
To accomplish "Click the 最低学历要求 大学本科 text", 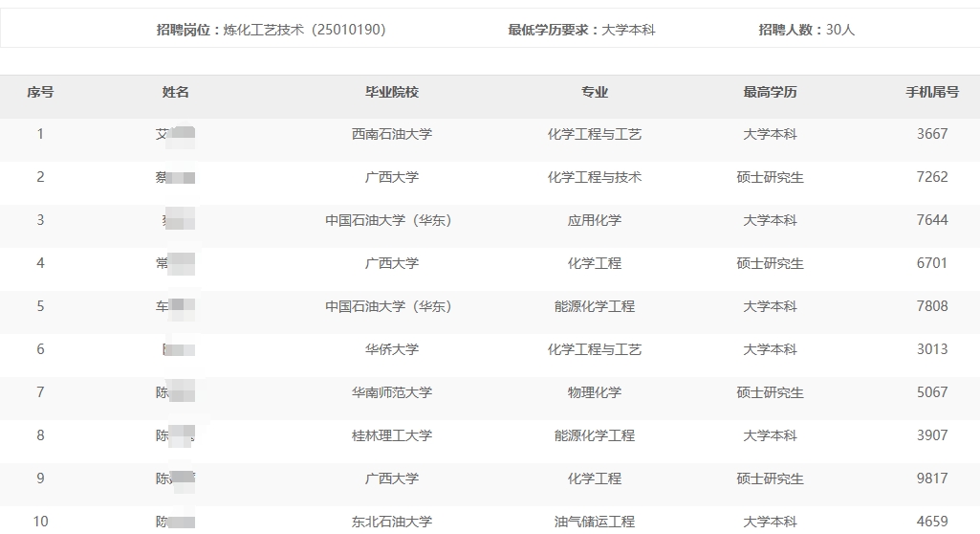I will pyautogui.click(x=581, y=30).
